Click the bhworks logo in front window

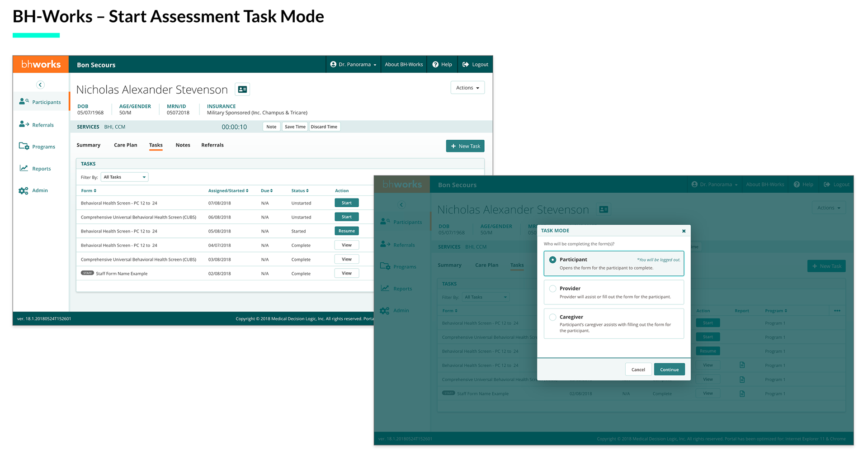pyautogui.click(x=41, y=64)
